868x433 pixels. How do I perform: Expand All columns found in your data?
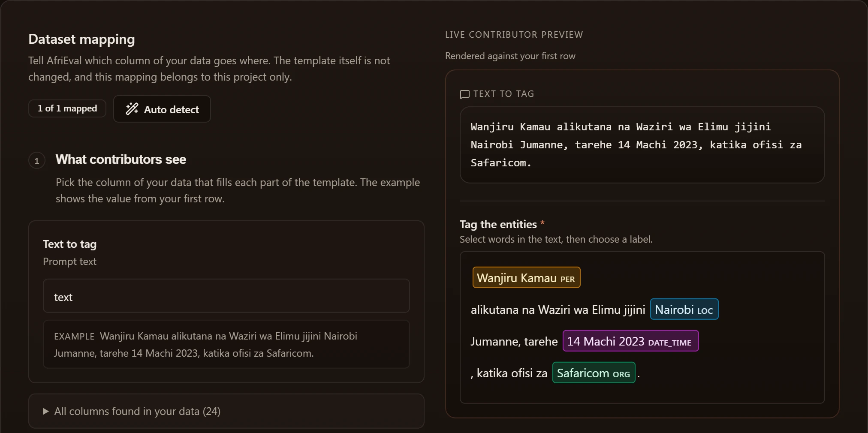pyautogui.click(x=226, y=411)
